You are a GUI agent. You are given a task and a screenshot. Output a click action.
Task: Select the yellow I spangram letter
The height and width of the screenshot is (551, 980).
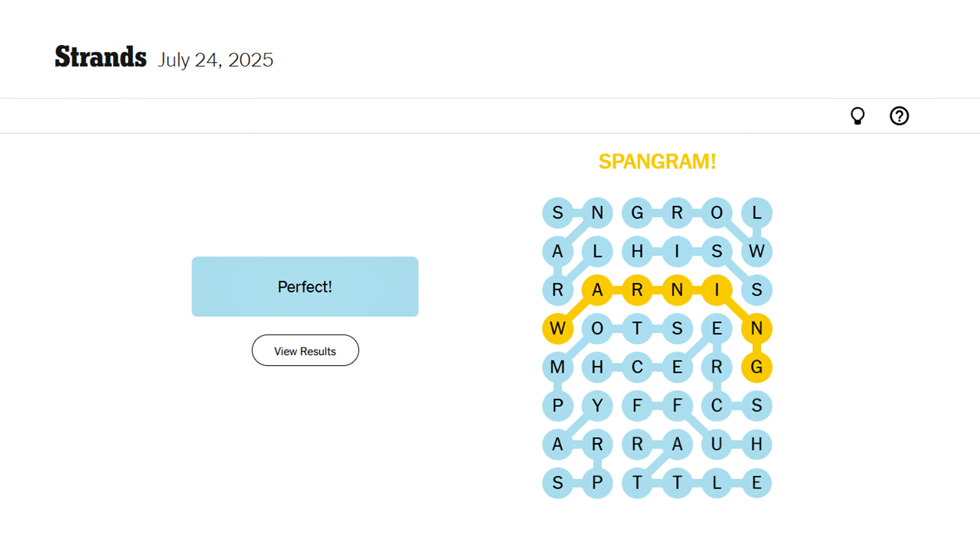point(717,290)
